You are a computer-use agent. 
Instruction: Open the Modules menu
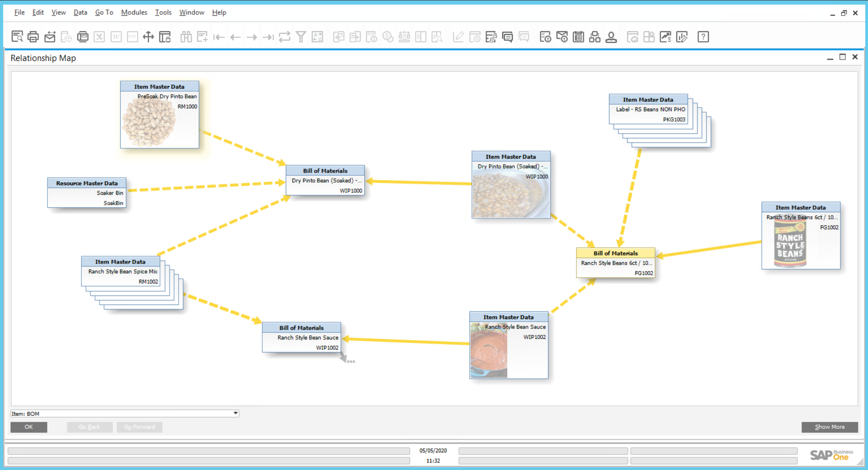(134, 12)
